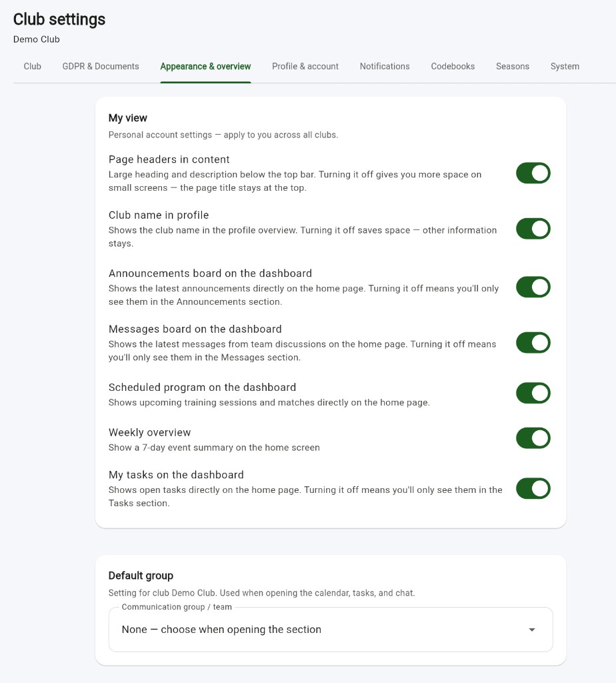
Task: Switch to the Codebooks tab
Action: pyautogui.click(x=453, y=66)
